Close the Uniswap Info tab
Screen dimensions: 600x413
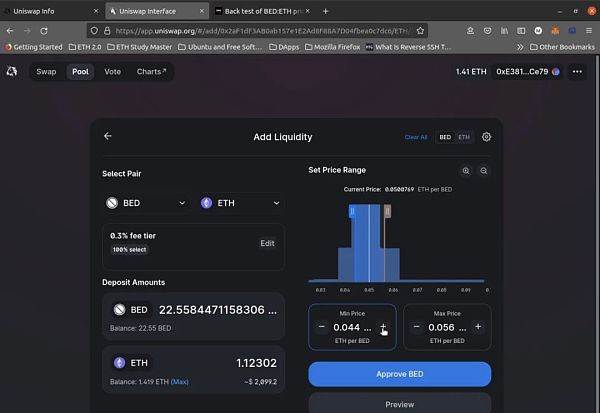pyautogui.click(x=96, y=11)
